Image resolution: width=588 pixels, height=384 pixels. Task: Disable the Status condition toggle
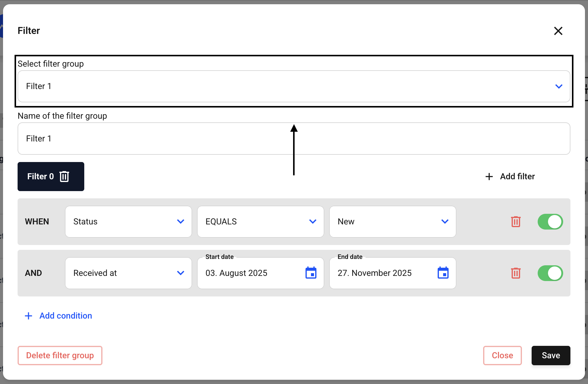point(550,222)
